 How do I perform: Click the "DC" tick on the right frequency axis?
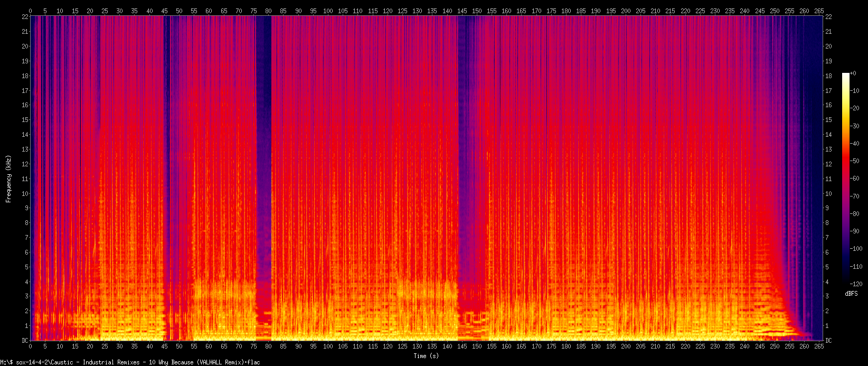(x=829, y=341)
